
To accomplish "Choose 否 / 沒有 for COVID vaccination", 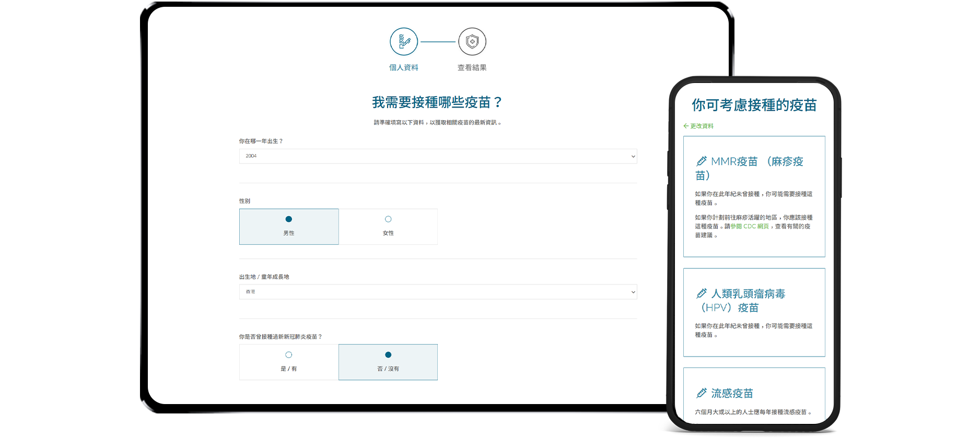I will [388, 355].
